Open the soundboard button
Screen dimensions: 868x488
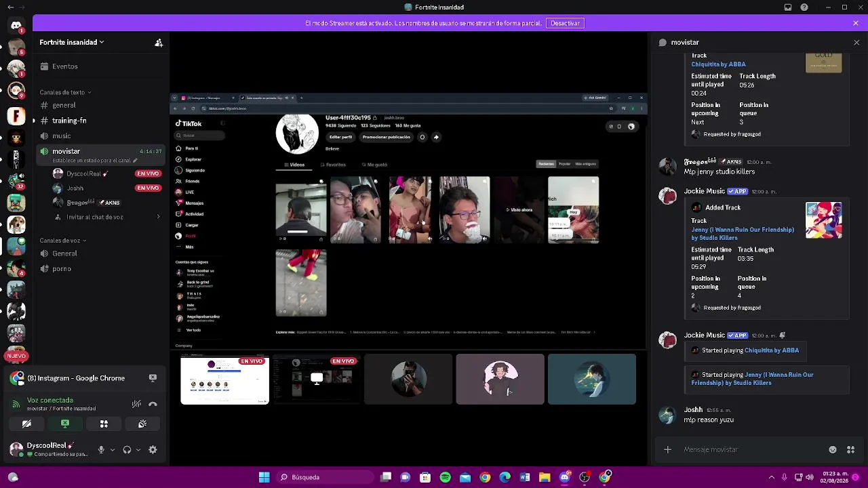[142, 424]
